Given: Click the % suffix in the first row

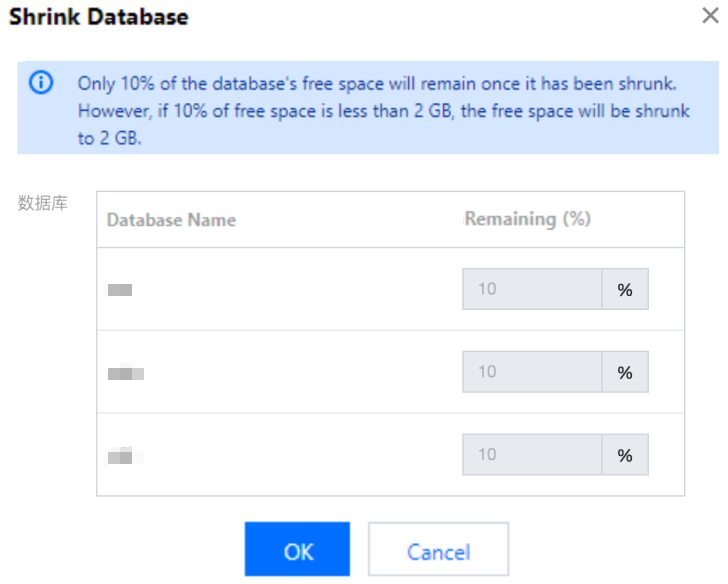Looking at the screenshot, I should click(x=625, y=289).
